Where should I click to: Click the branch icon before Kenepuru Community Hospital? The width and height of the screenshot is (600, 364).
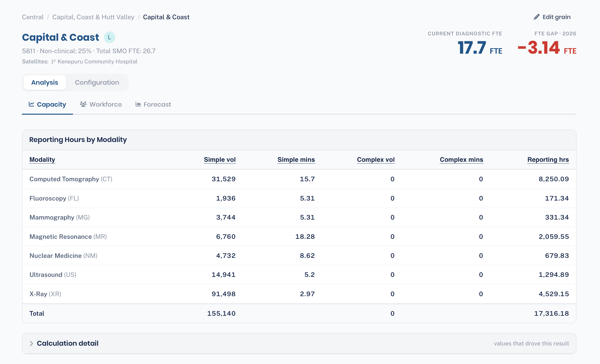point(53,61)
